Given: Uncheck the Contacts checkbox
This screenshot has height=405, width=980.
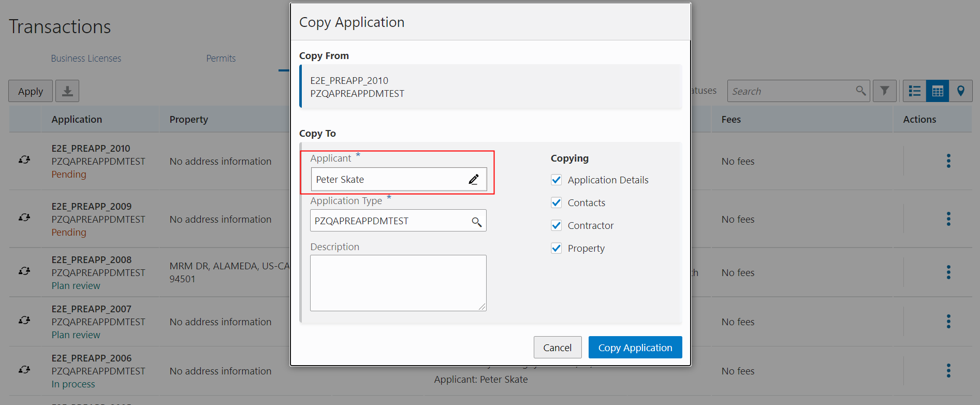Looking at the screenshot, I should pos(557,203).
